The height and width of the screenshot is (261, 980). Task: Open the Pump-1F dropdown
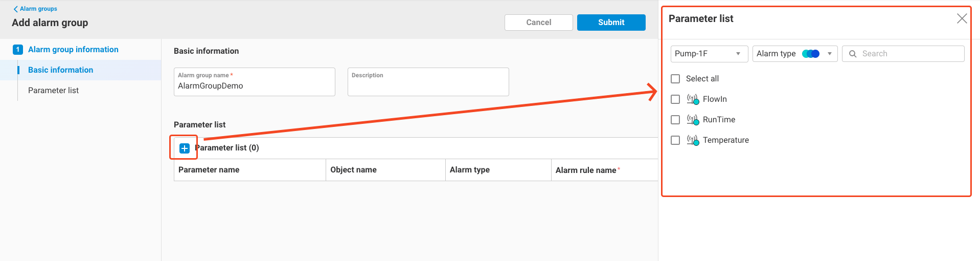click(709, 54)
